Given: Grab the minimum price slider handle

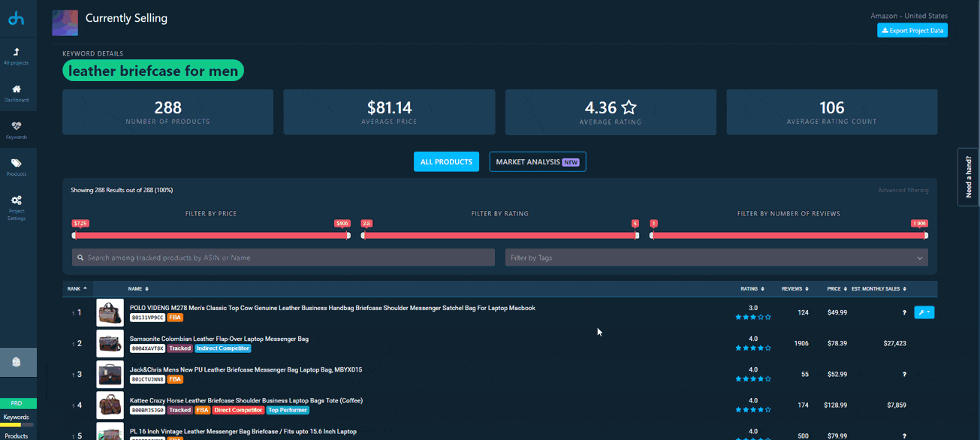Looking at the screenshot, I should 74,236.
